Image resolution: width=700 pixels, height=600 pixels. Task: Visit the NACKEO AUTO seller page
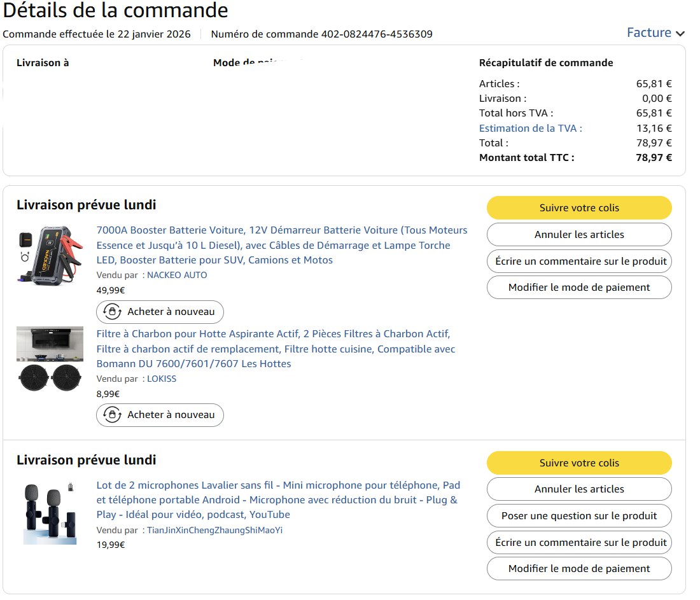click(177, 275)
